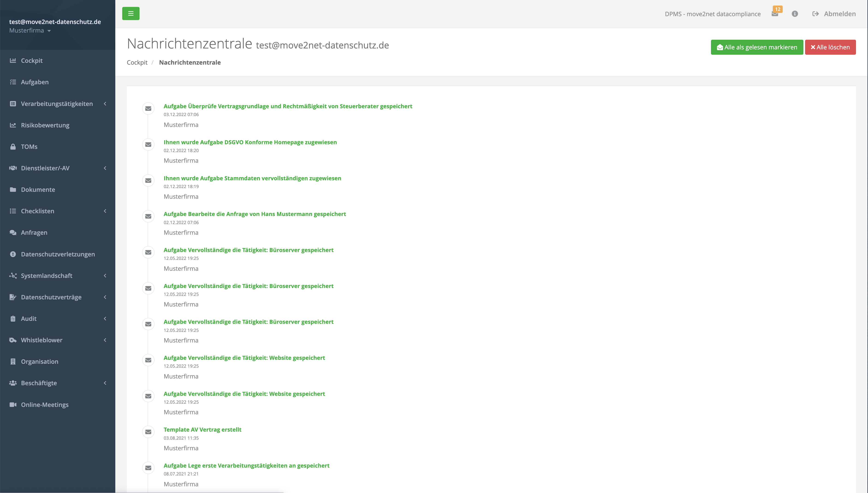
Task: Open message DSGVO Konforme Homepage zugewiesen
Action: tap(250, 142)
